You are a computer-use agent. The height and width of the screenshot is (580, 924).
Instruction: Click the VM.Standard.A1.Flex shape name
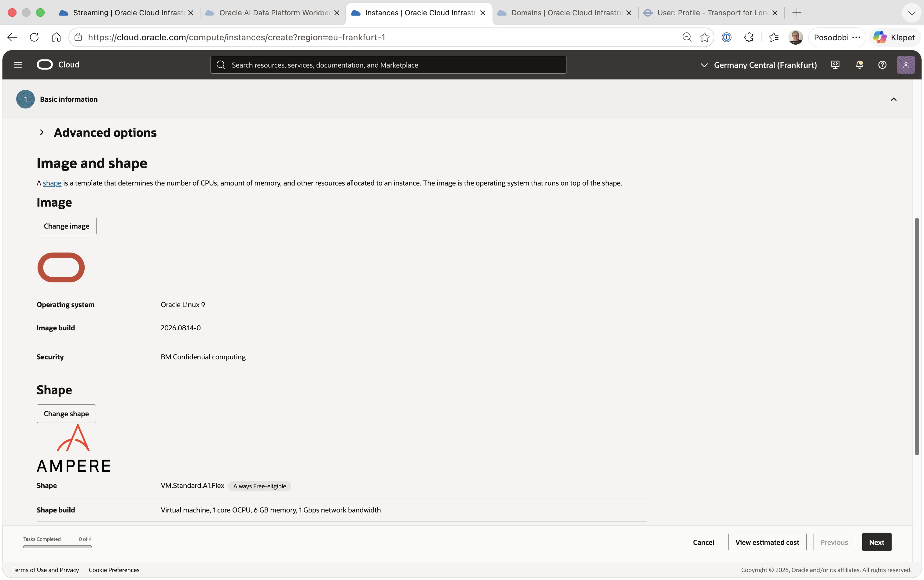192,486
